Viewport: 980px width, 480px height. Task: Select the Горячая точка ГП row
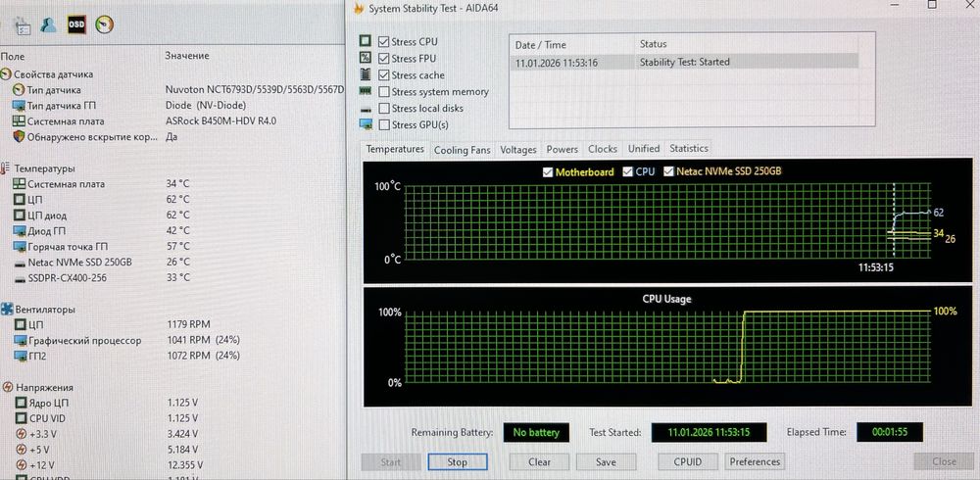tap(171, 246)
